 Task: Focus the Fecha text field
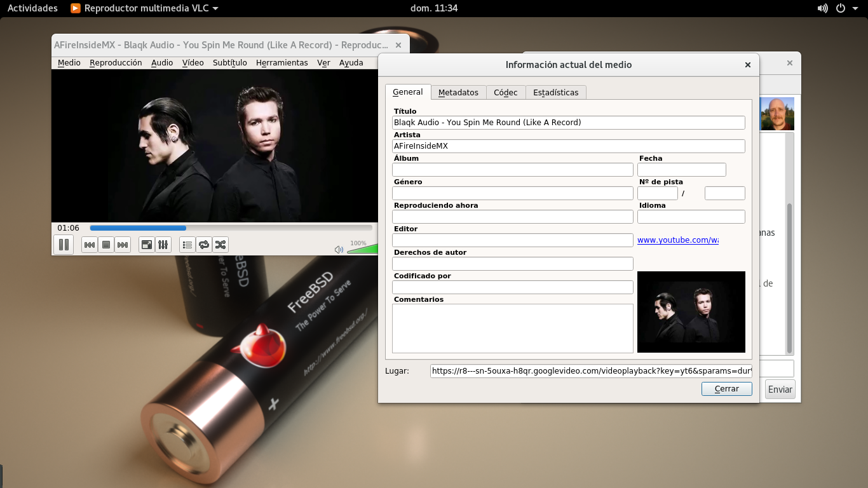[682, 170]
